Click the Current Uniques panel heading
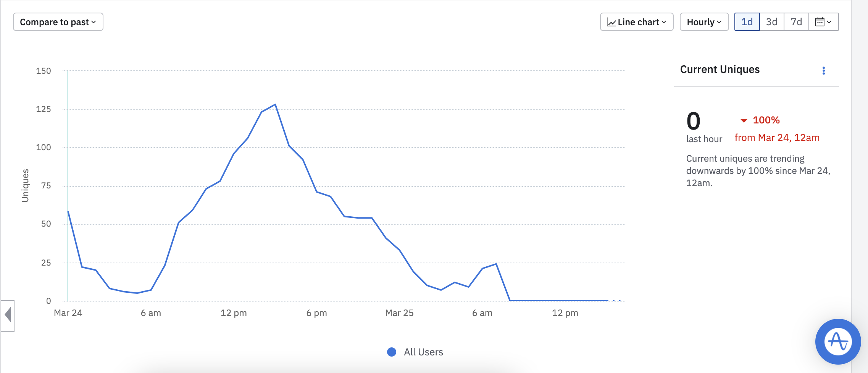The height and width of the screenshot is (373, 868). 720,70
